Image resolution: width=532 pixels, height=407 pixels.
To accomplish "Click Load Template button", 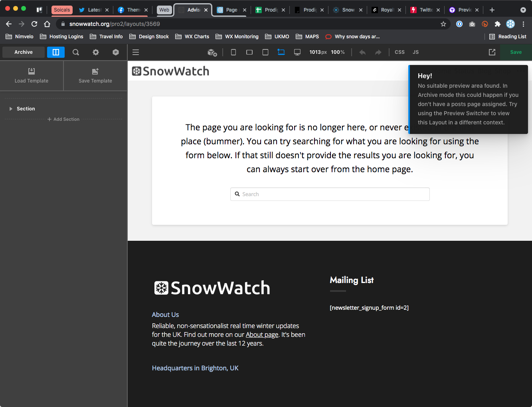I will point(32,76).
